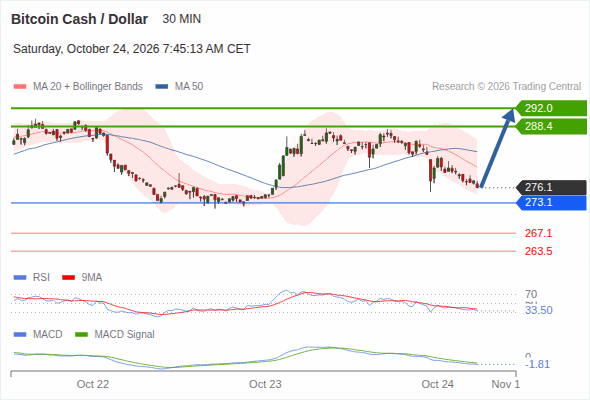Screen dimensions: 590x400
Task: Click the MACD value -1.81
Action: (x=537, y=364)
